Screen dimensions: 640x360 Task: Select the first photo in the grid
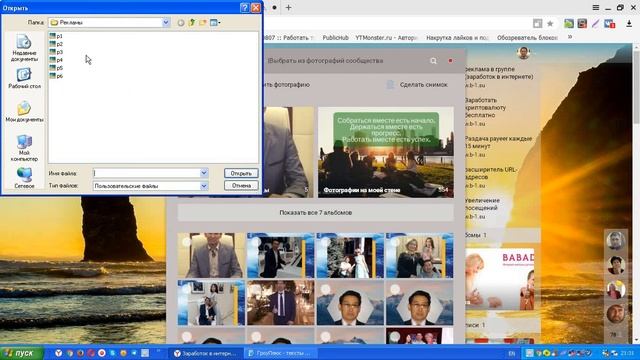coord(211,255)
